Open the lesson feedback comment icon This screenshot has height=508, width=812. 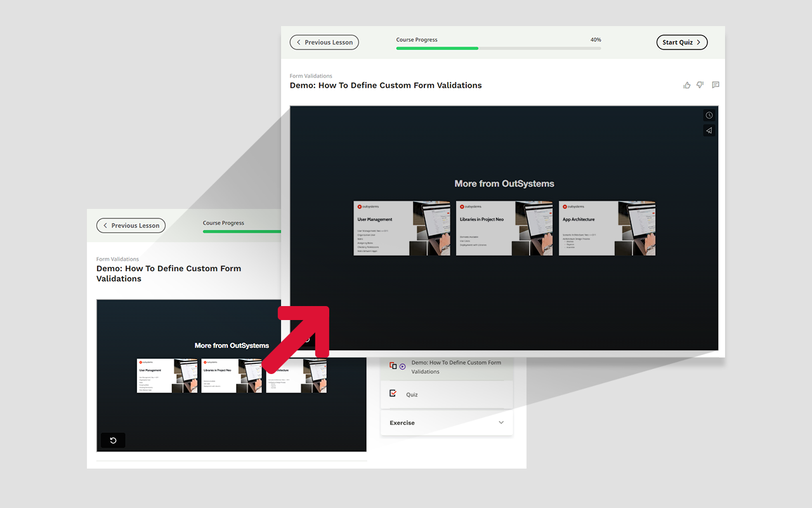(x=716, y=84)
